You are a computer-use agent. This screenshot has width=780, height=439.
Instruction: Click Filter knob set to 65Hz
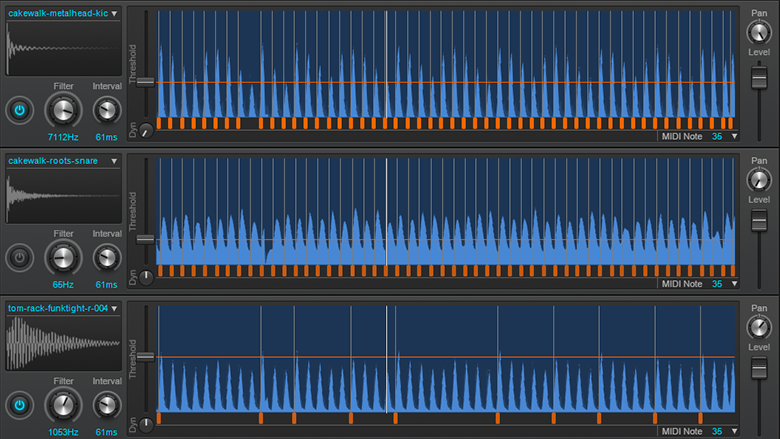click(x=63, y=258)
